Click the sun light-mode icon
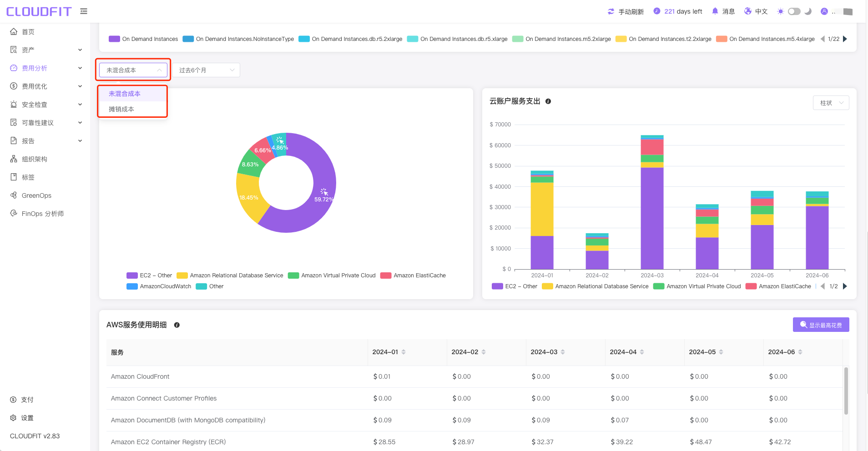The image size is (868, 451). [781, 11]
